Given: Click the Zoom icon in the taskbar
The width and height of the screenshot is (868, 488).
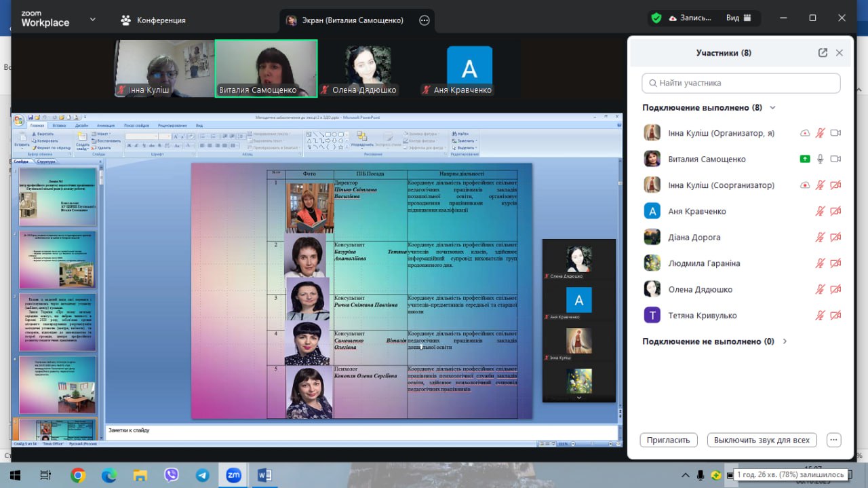Looking at the screenshot, I should [234, 476].
